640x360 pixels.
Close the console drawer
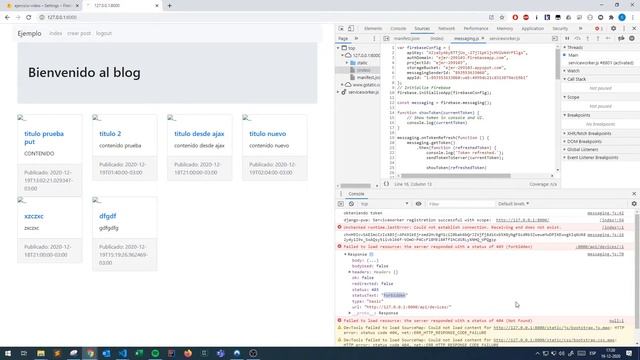pyautogui.click(x=634, y=194)
